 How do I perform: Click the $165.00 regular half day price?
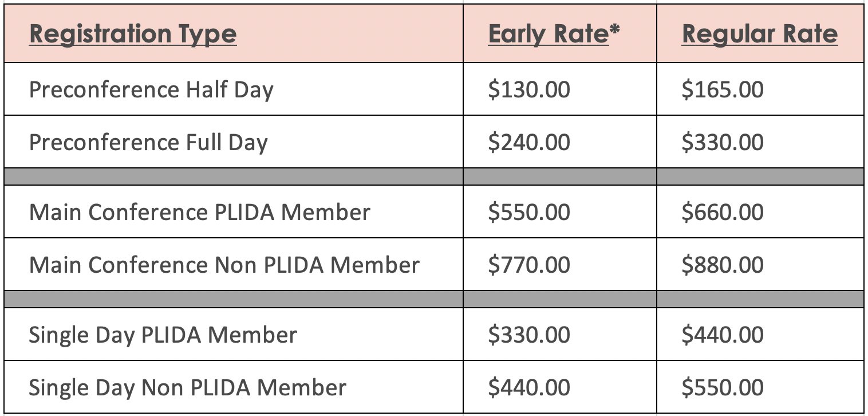(x=723, y=90)
